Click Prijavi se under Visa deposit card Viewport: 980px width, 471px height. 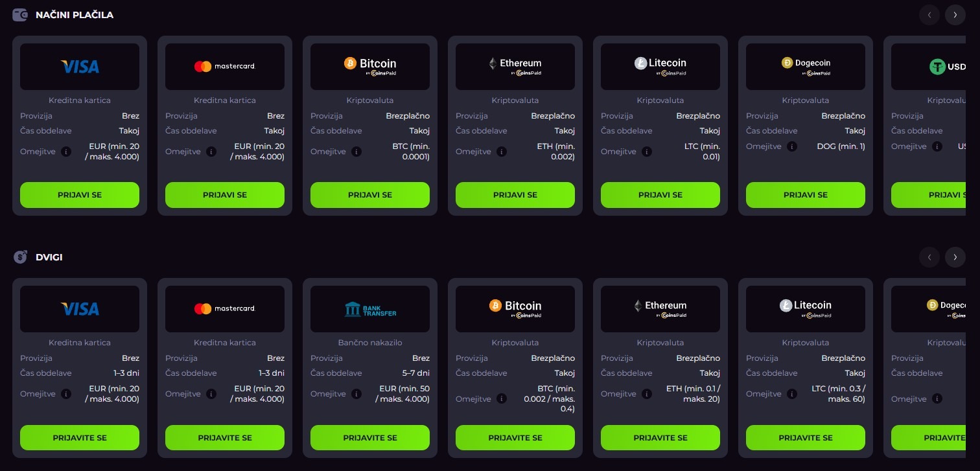click(x=80, y=195)
